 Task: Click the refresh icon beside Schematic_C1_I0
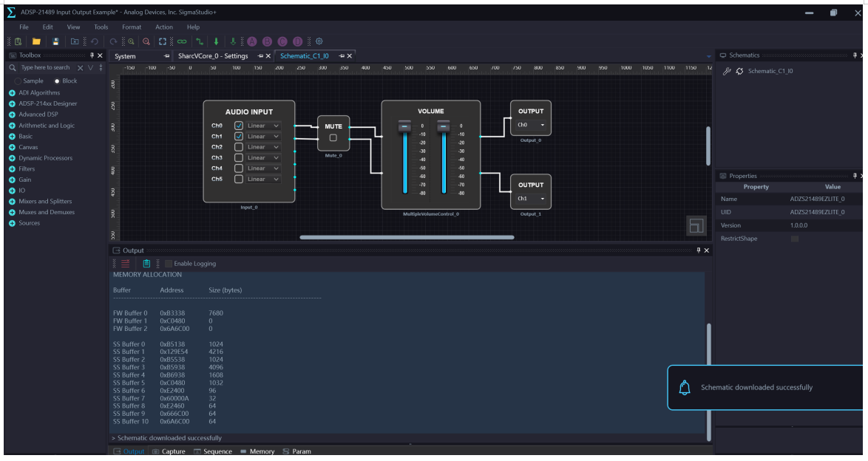coord(739,71)
